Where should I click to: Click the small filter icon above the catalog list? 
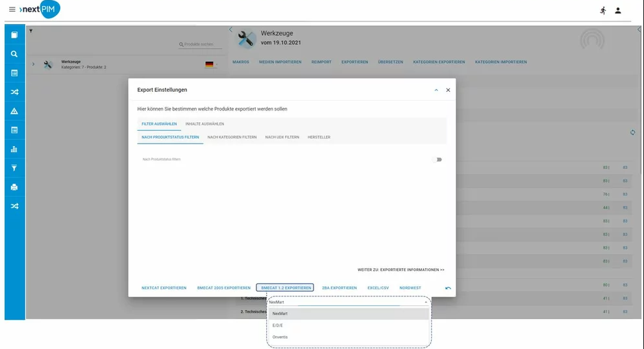pos(31,31)
